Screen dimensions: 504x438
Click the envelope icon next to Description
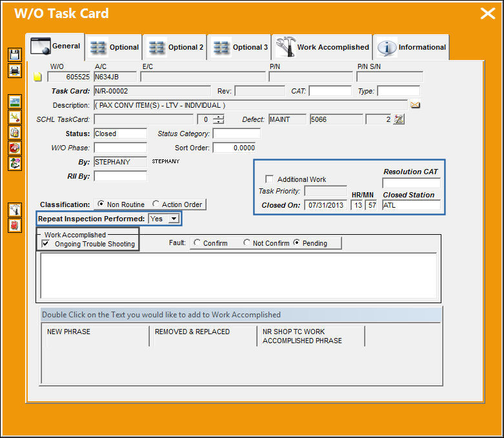415,105
